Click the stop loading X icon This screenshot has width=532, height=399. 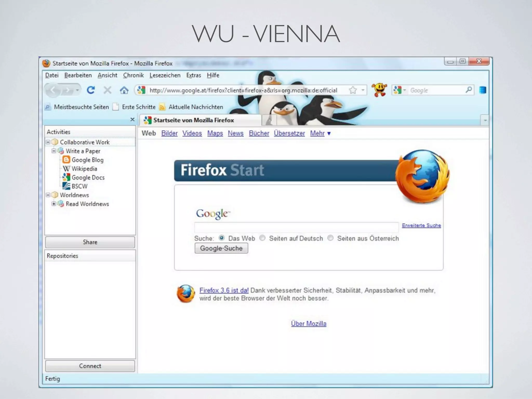(x=107, y=90)
